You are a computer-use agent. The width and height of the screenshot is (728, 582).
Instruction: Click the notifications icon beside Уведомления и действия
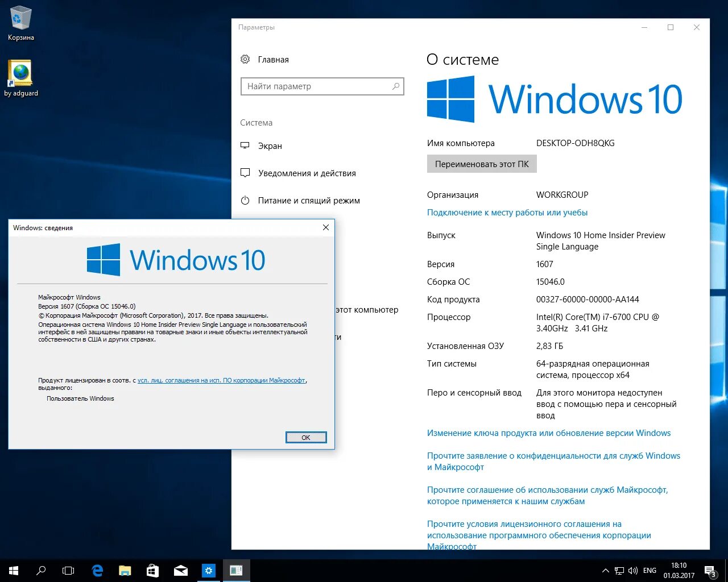click(245, 173)
